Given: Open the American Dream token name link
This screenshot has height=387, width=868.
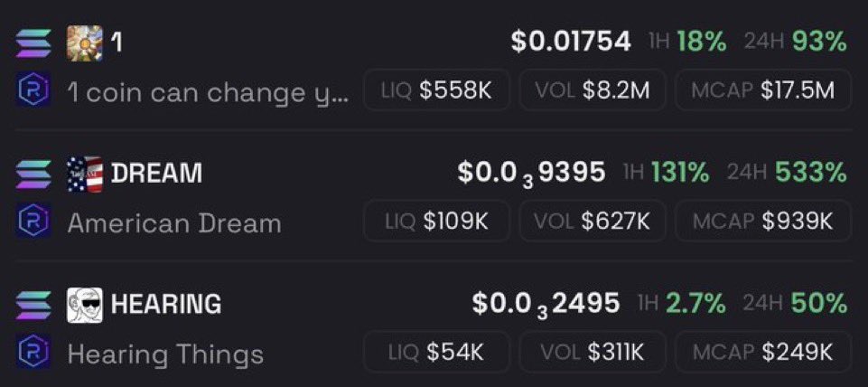Looking at the screenshot, I should tap(174, 222).
